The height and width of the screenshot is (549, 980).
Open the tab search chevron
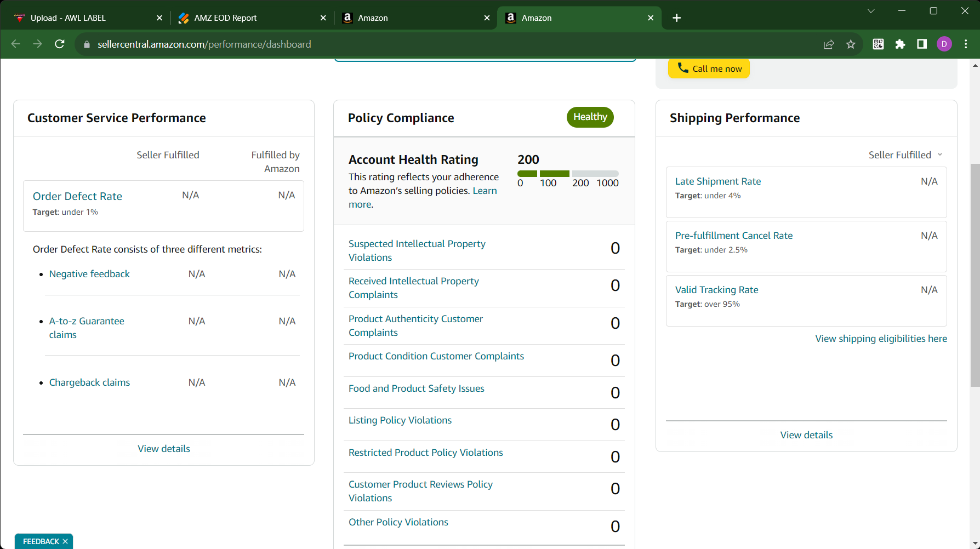[x=871, y=11]
